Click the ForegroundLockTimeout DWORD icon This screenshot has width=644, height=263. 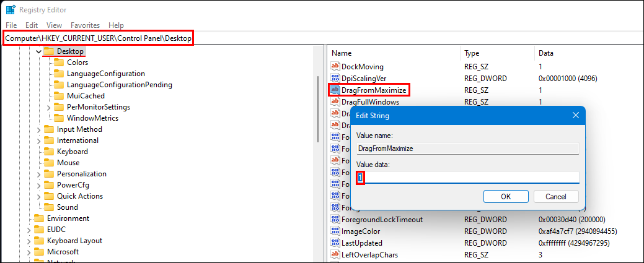click(335, 220)
